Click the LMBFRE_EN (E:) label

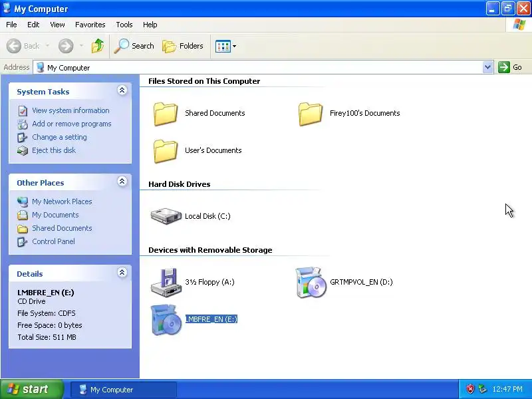211,319
